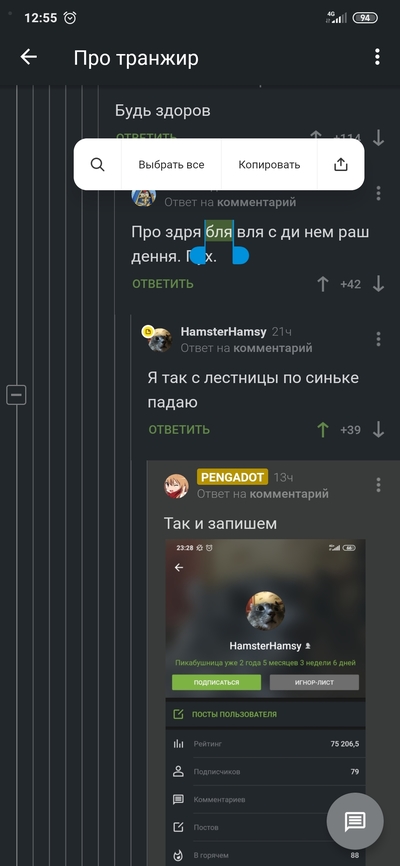The width and height of the screenshot is (400, 866).
Task: Go back with the arrow icon
Action: (29, 57)
